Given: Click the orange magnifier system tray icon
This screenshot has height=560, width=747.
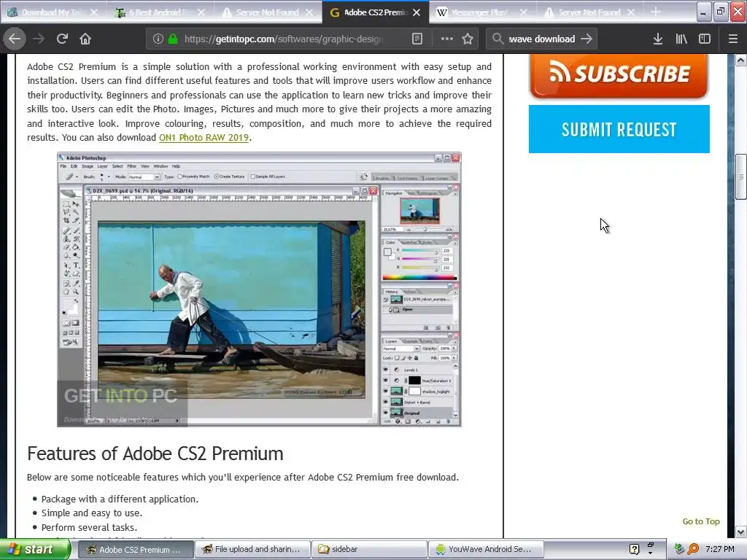Looking at the screenshot, I should coord(693,549).
